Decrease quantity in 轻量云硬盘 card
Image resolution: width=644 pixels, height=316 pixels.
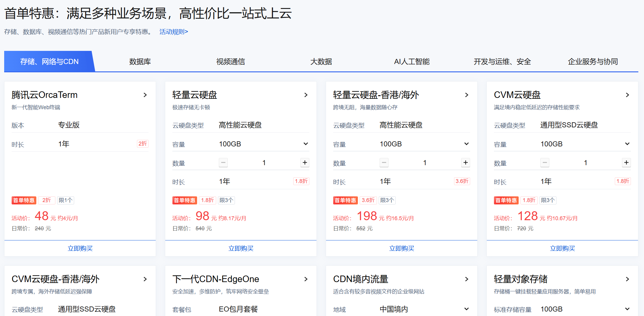(223, 162)
